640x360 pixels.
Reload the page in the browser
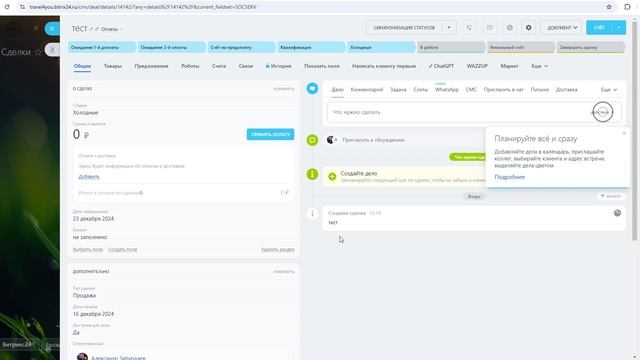(x=7, y=7)
